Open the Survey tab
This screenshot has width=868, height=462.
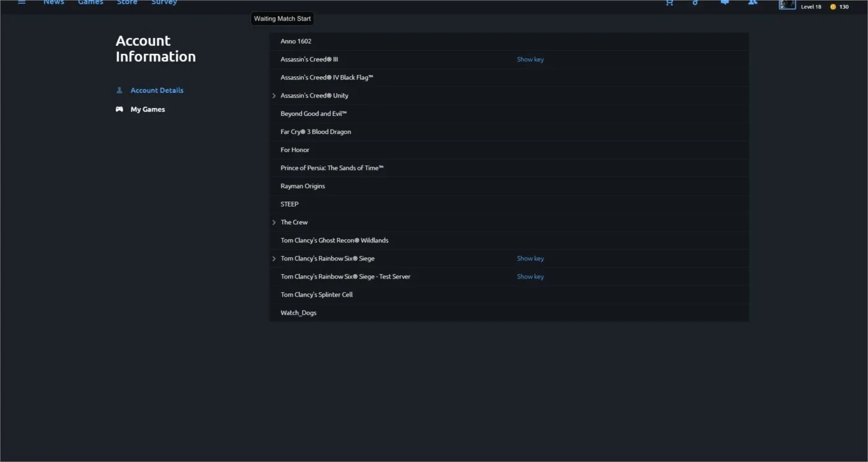[164, 2]
